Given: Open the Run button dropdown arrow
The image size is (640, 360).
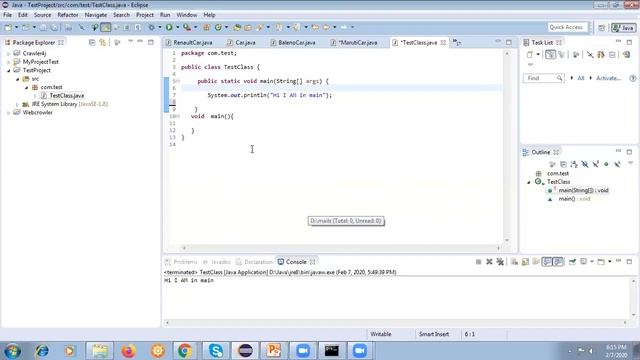Looking at the screenshot, I should coord(177,27).
